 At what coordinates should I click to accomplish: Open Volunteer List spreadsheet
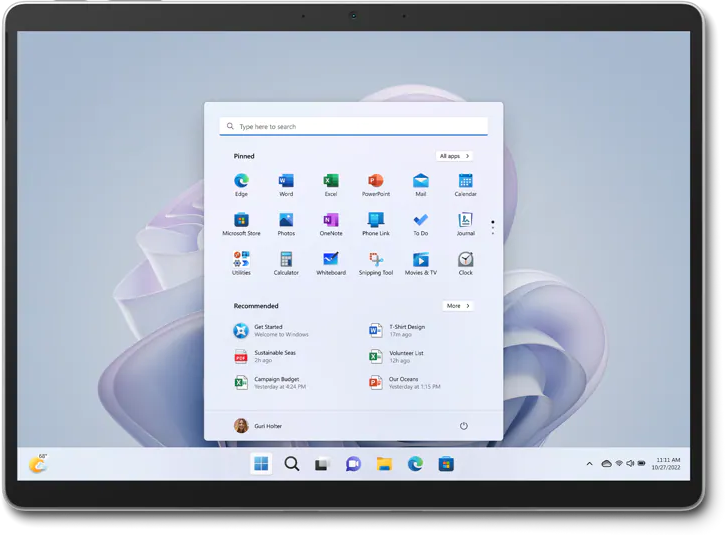pos(396,357)
